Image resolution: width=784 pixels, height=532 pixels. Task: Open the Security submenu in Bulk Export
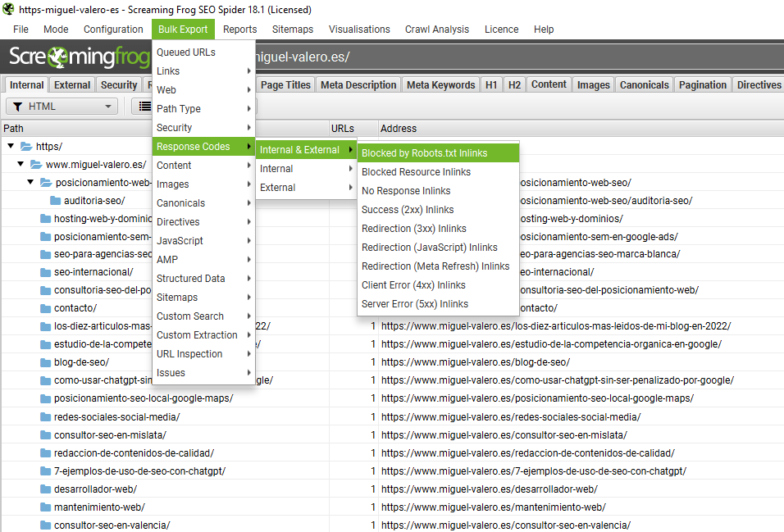pyautogui.click(x=203, y=128)
